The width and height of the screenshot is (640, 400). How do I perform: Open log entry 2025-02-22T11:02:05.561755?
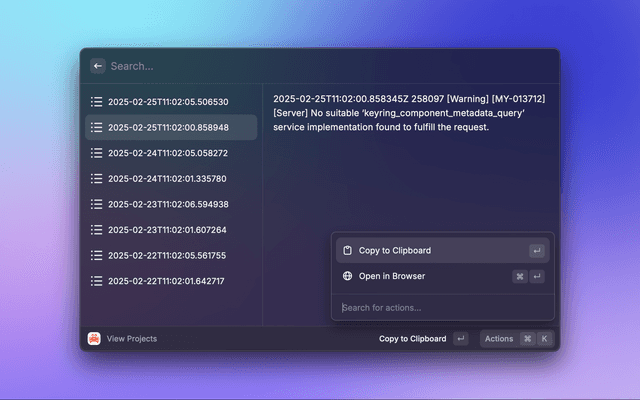(x=168, y=255)
